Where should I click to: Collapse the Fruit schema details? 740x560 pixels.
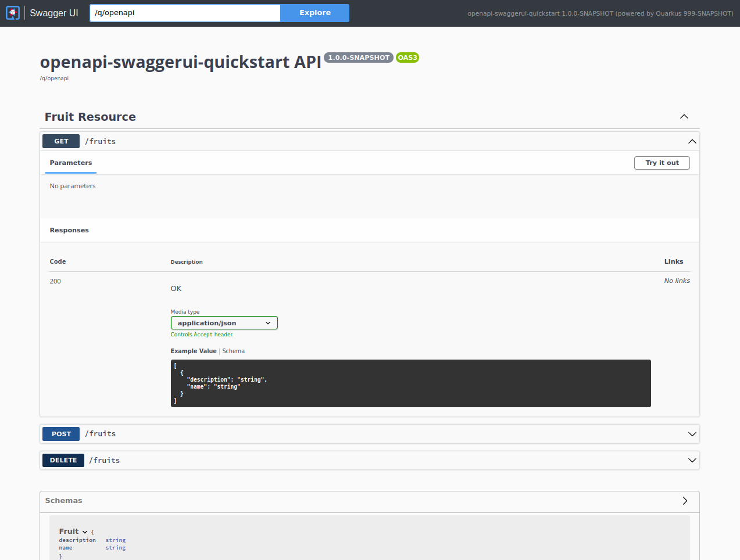pos(84,531)
